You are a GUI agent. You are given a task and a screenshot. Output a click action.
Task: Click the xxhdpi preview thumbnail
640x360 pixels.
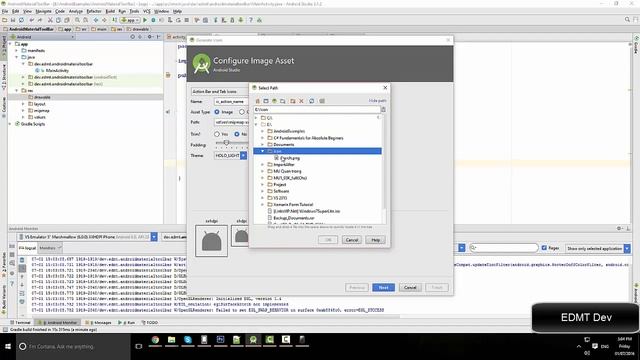tap(211, 241)
